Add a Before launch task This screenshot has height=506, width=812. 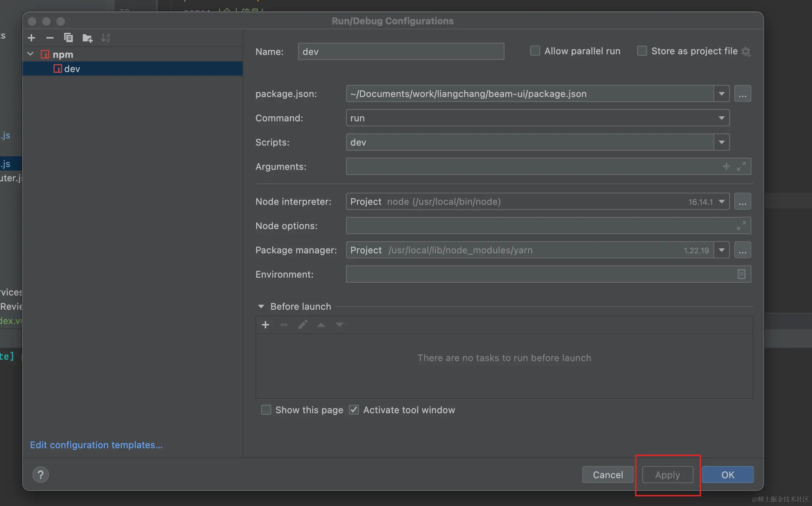pos(265,325)
